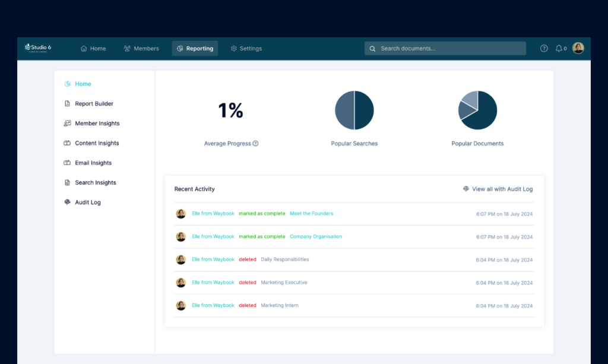Image resolution: width=608 pixels, height=364 pixels.
Task: Switch to the Members tab
Action: pos(141,49)
